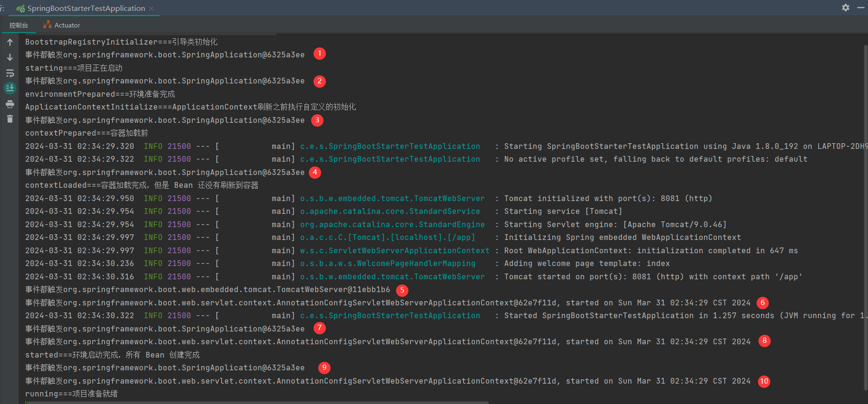Open the run panel settings gear
Image resolution: width=868 pixels, height=404 pixels.
coord(845,8)
